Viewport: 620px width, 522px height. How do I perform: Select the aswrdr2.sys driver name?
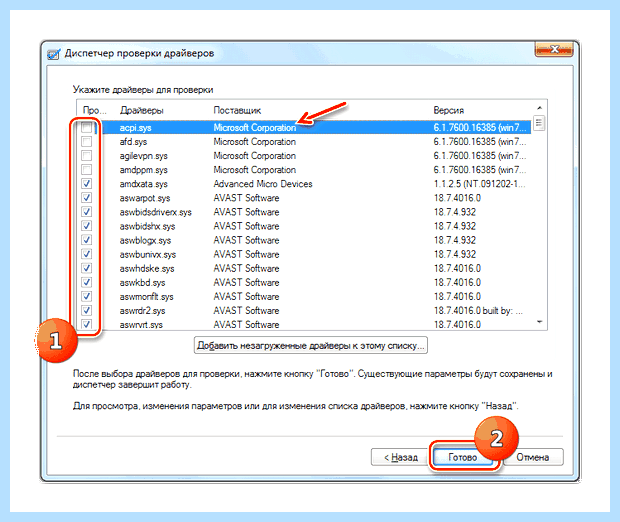pyautogui.click(x=142, y=311)
